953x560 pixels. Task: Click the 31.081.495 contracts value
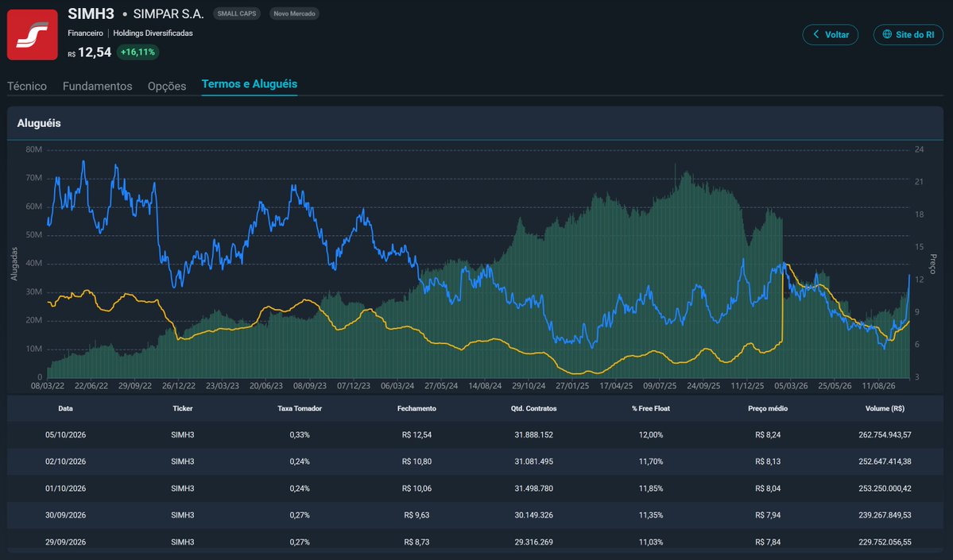coord(533,462)
